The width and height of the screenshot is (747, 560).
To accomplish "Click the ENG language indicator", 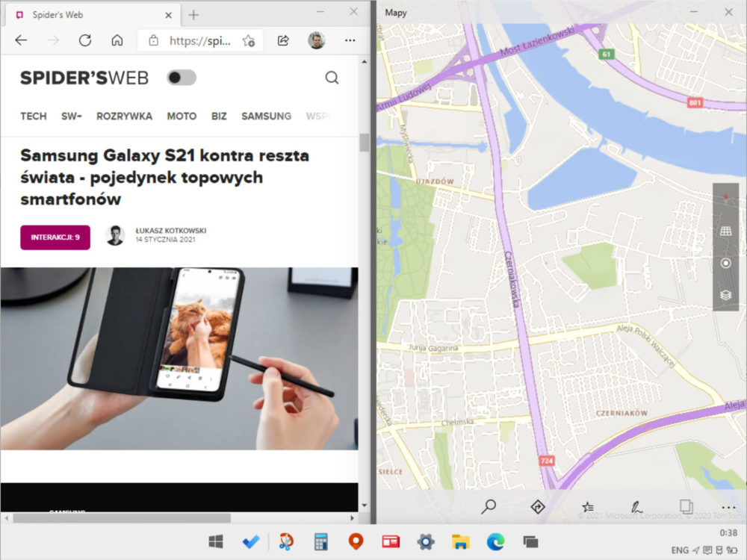I will tap(681, 550).
